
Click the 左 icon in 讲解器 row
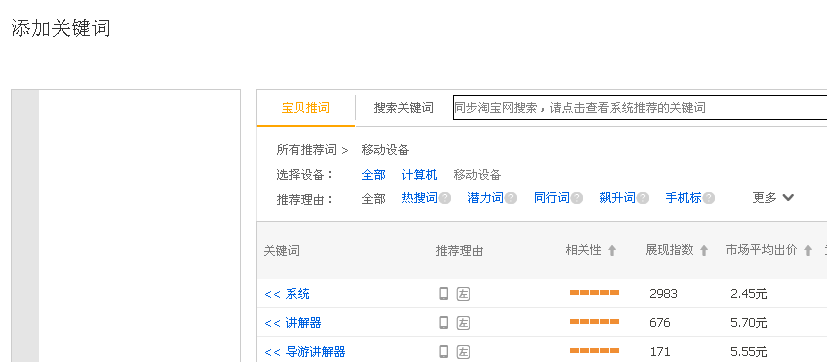pos(463,322)
